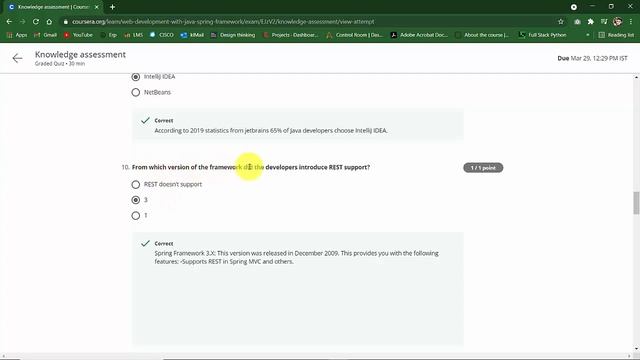The width and height of the screenshot is (640, 360).
Task: Open the Erp bookmark
Action: pos(109,35)
